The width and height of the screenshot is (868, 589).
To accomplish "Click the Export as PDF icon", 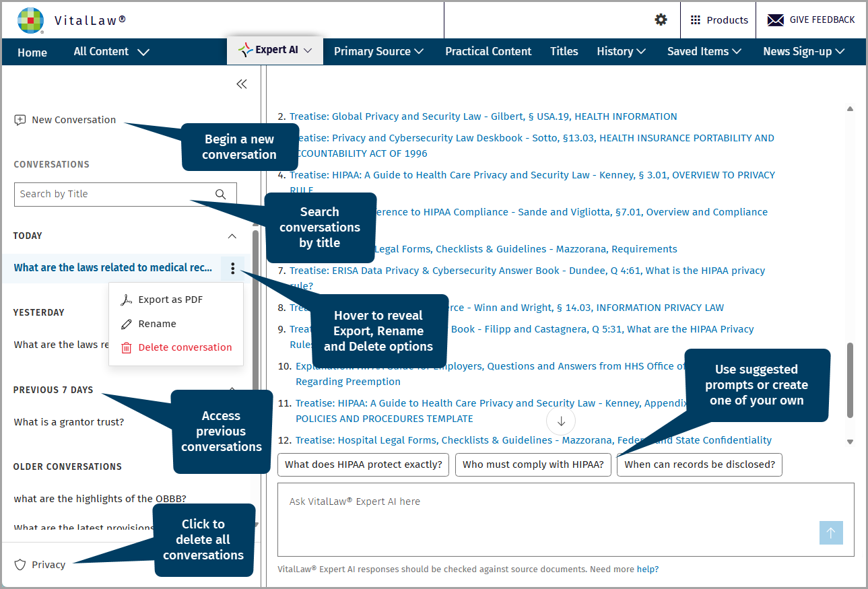I will click(126, 300).
